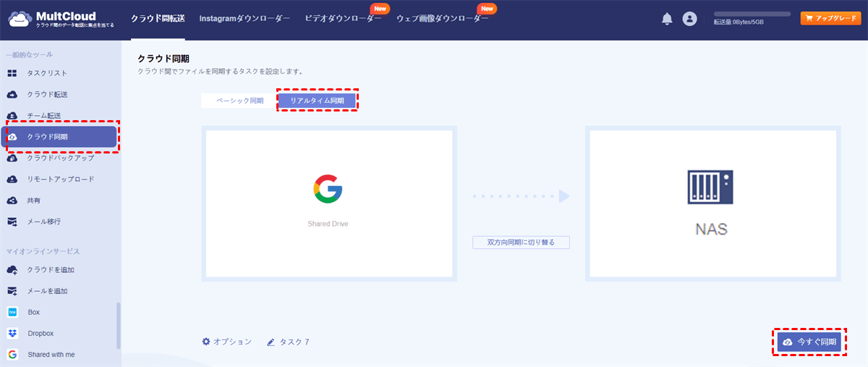
Task: Click the 今すぐ同期 button
Action: pos(809,342)
